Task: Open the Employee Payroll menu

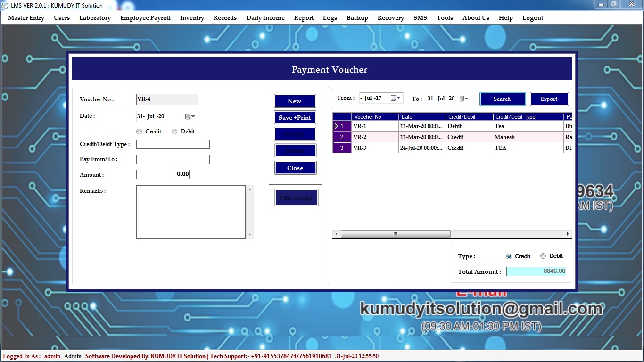Action: (145, 18)
